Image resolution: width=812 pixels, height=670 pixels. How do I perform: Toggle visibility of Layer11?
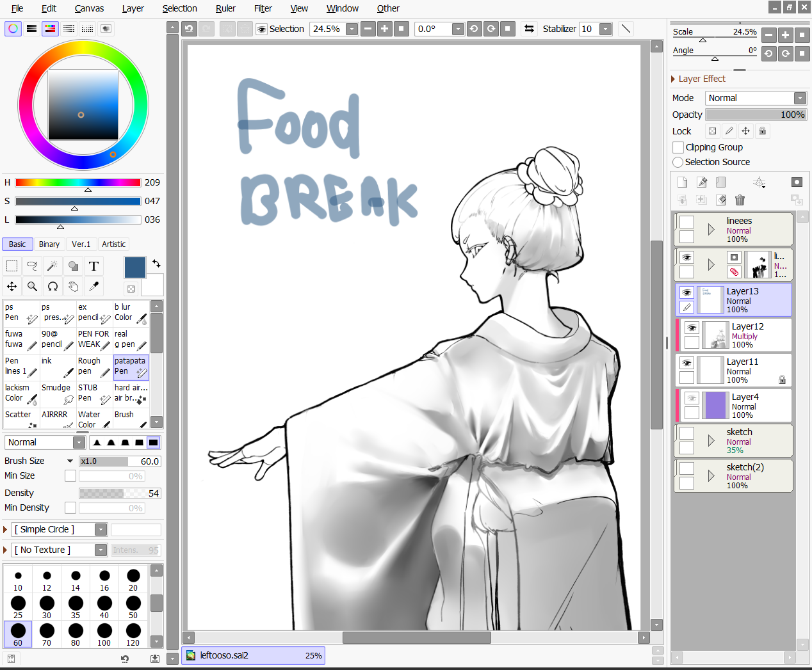pos(686,363)
